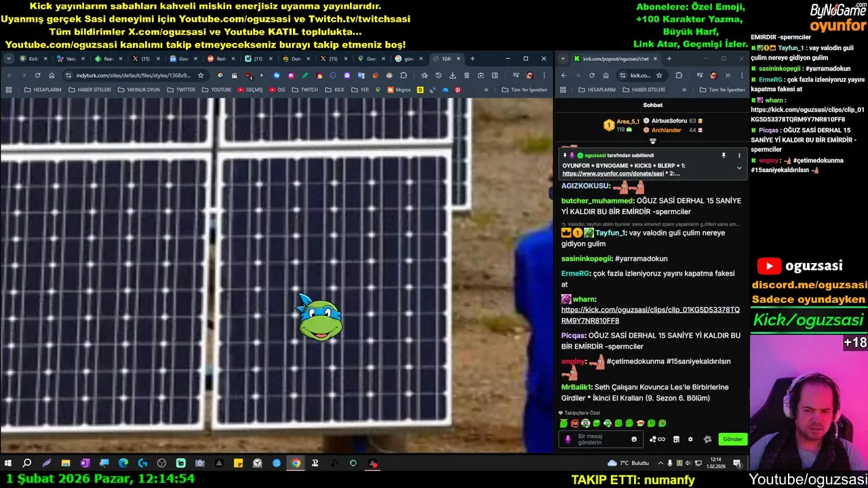Show more bookmarks overflow in main window
This screenshot has width=868, height=488.
(x=486, y=89)
